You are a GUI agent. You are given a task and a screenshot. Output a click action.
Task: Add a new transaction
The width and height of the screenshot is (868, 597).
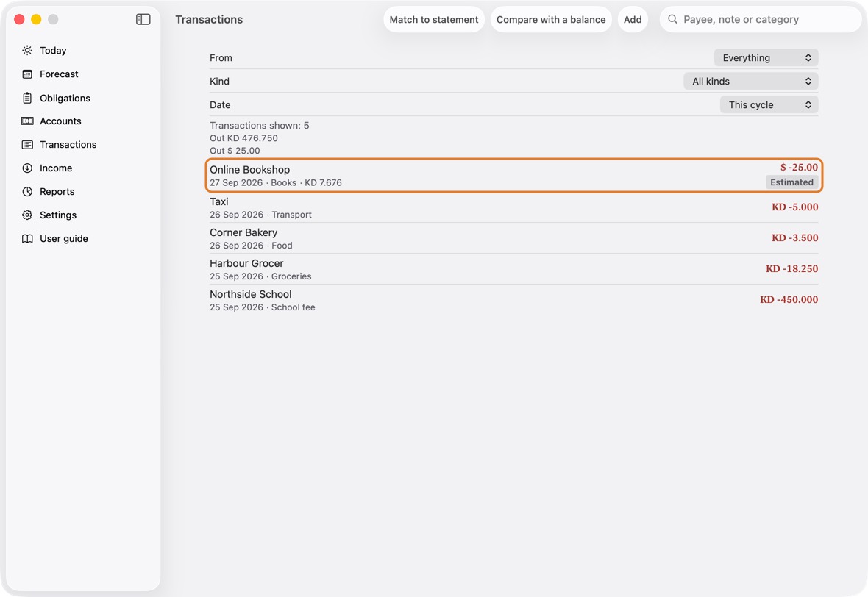[633, 19]
